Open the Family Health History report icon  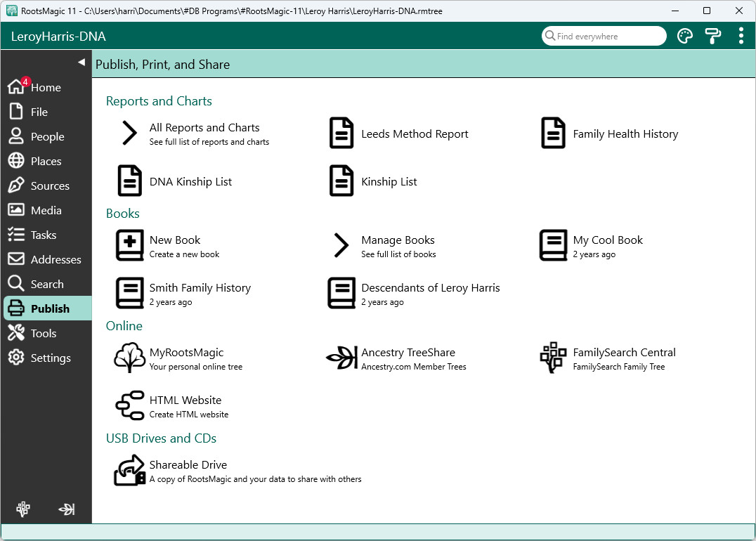coord(553,133)
